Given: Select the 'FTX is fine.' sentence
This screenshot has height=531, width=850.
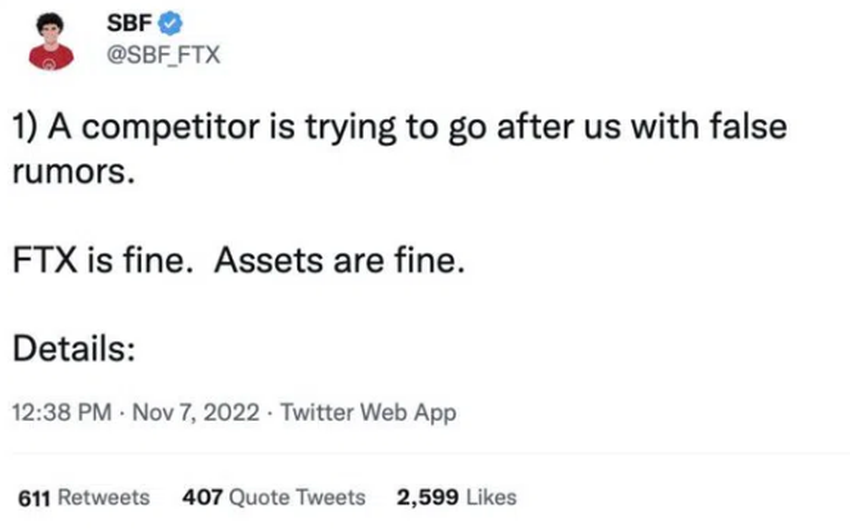Looking at the screenshot, I should coord(102,260).
